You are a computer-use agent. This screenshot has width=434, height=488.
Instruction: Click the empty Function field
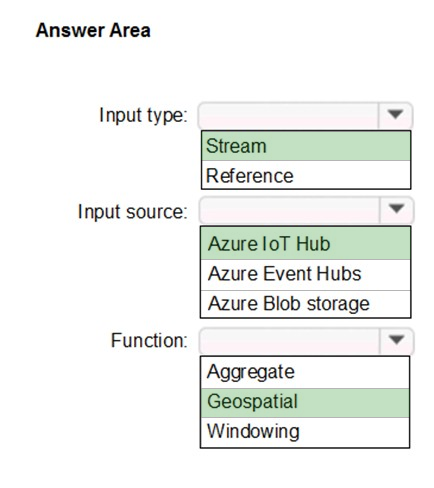[x=289, y=341]
